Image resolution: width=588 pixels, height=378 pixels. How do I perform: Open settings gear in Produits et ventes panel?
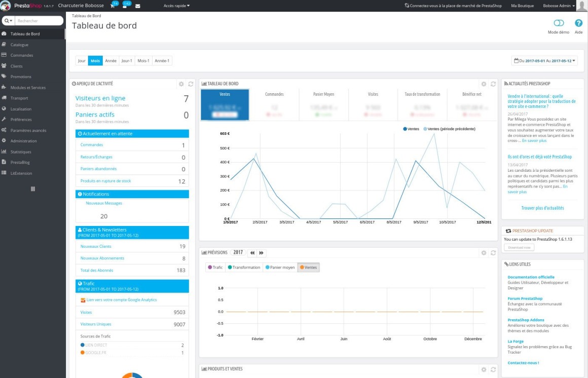[x=484, y=369]
